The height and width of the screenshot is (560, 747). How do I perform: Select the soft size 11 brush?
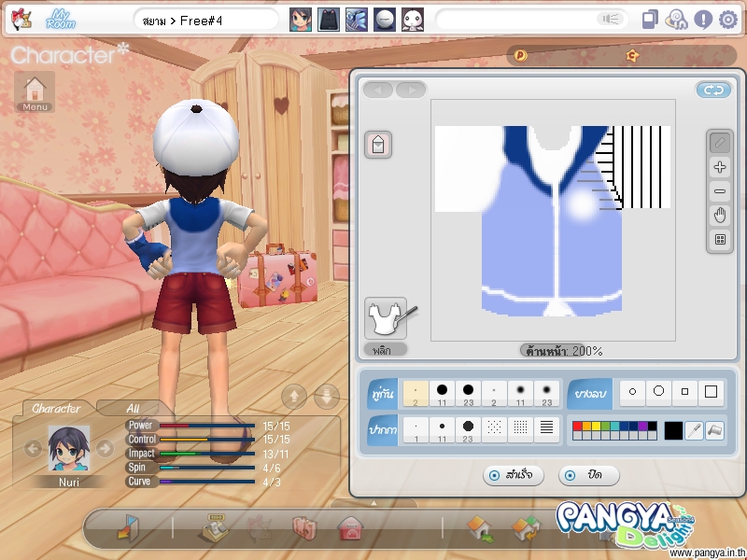pyautogui.click(x=520, y=393)
